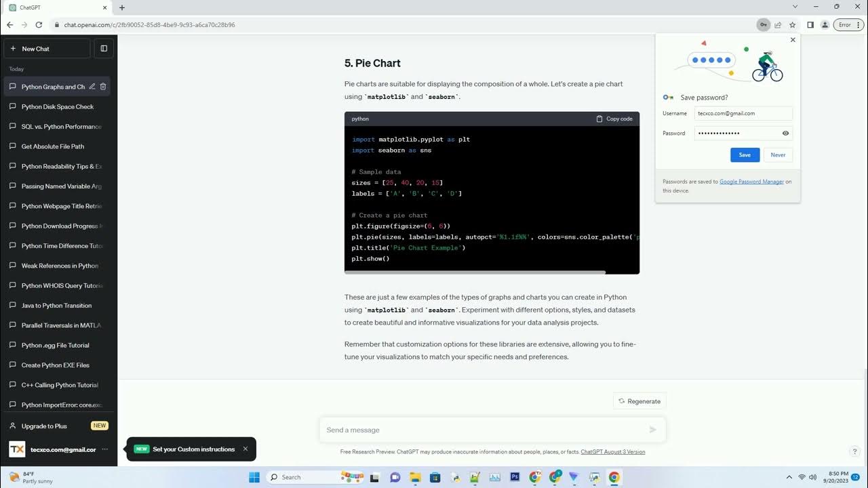Show hidden system tray icons

point(789,477)
